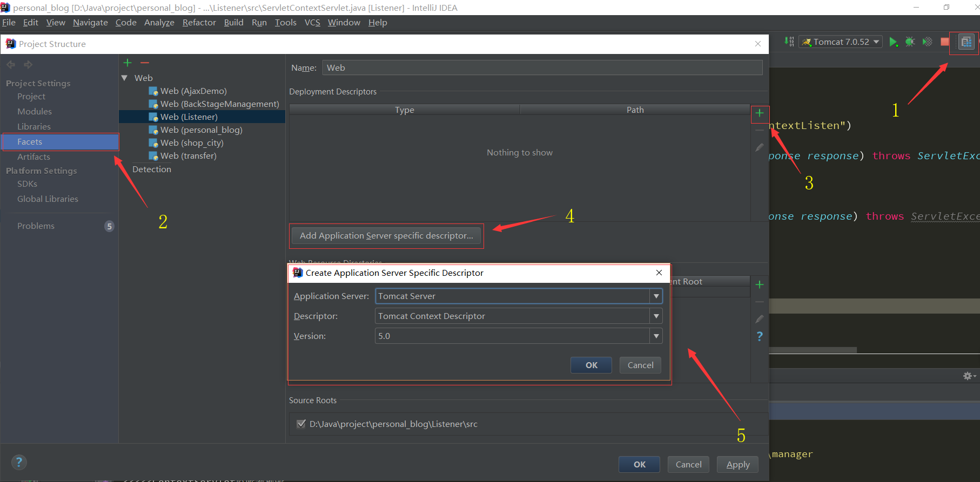Toggle source root Listener\src checkbox
Viewport: 980px width, 482px height.
tap(301, 424)
